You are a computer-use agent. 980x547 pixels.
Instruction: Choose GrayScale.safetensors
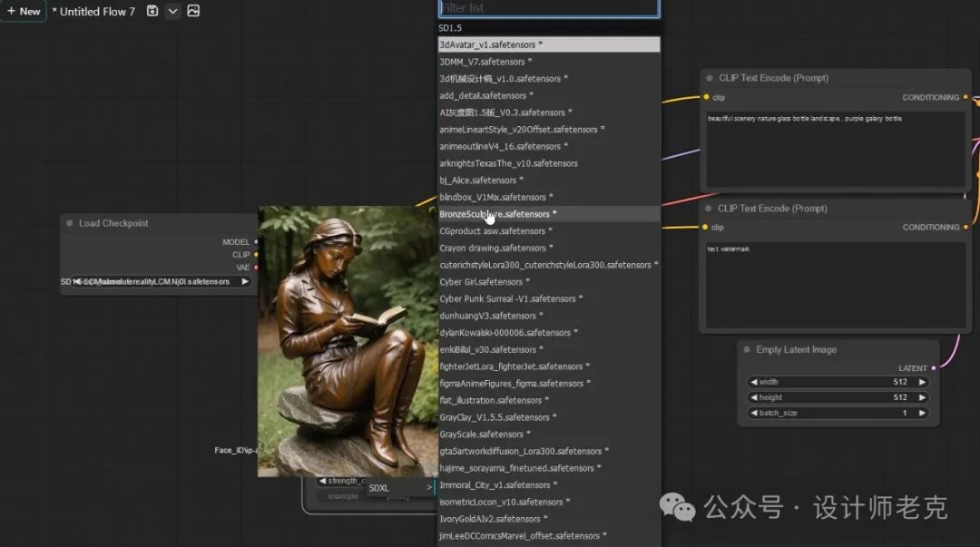point(549,434)
